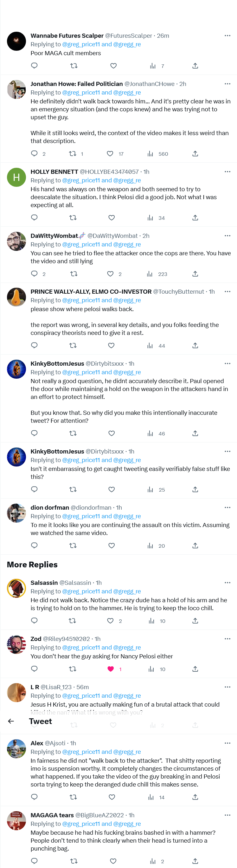This screenshot has width=237, height=868.
Task: Open the More Replies section heading
Action: 32,565
